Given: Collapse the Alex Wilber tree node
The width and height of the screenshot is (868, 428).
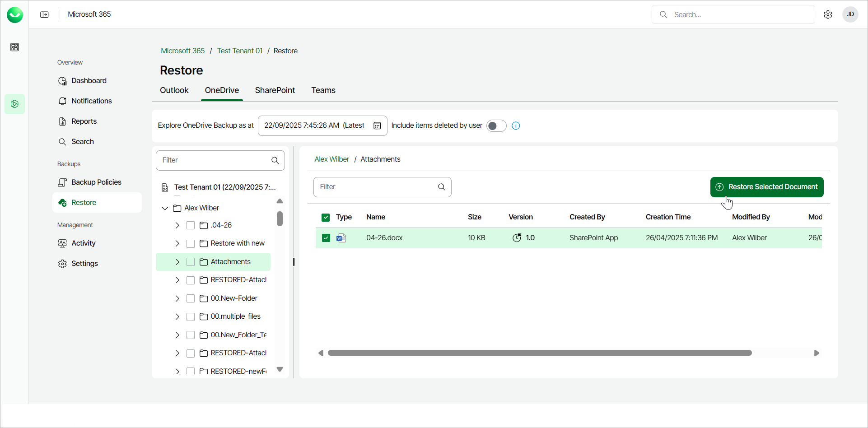Looking at the screenshot, I should coord(165,208).
